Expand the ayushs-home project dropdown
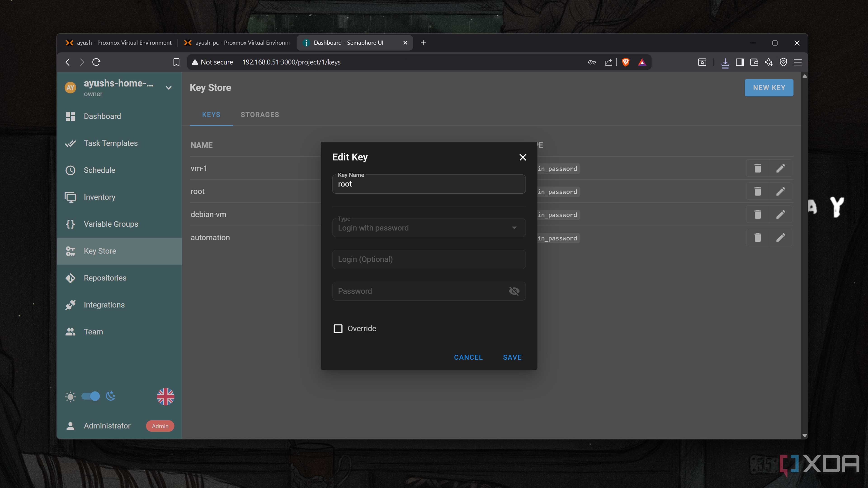 168,88
